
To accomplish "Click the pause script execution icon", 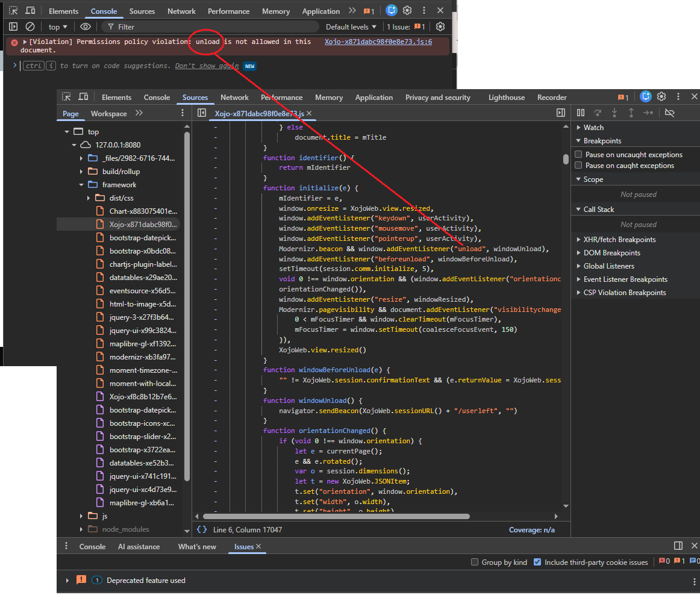I will click(x=581, y=113).
